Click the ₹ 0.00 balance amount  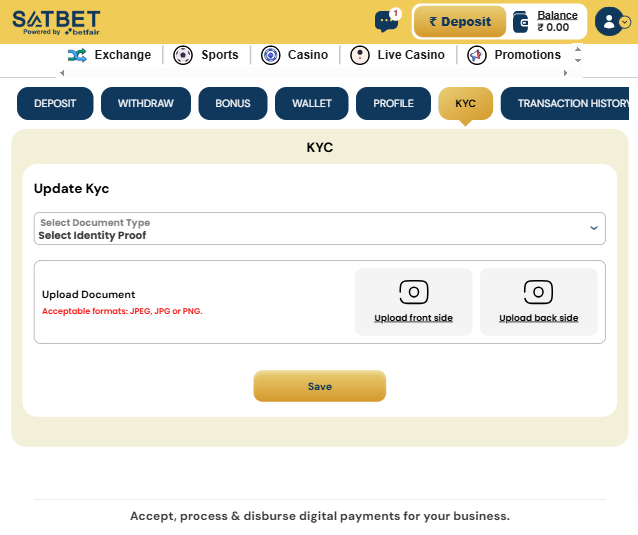click(x=553, y=27)
